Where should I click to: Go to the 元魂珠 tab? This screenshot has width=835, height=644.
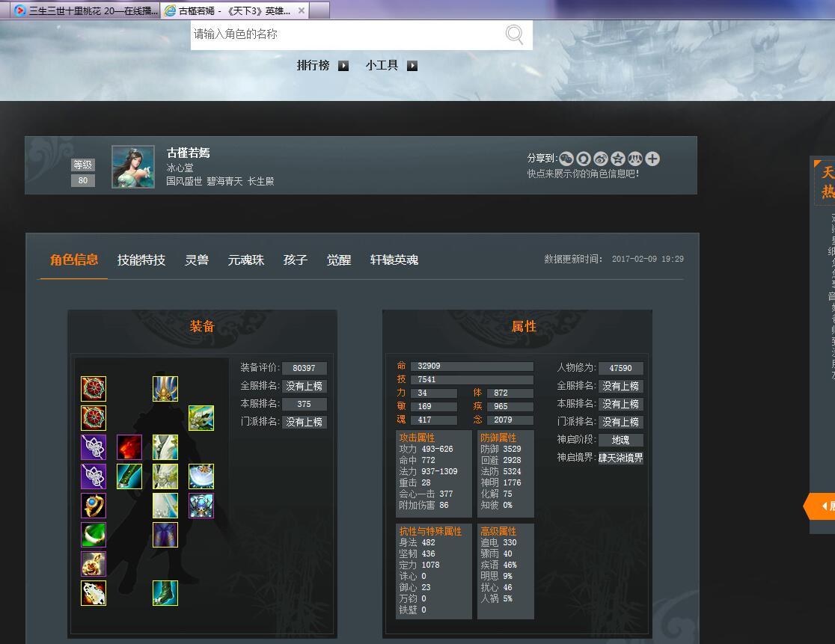coord(246,260)
